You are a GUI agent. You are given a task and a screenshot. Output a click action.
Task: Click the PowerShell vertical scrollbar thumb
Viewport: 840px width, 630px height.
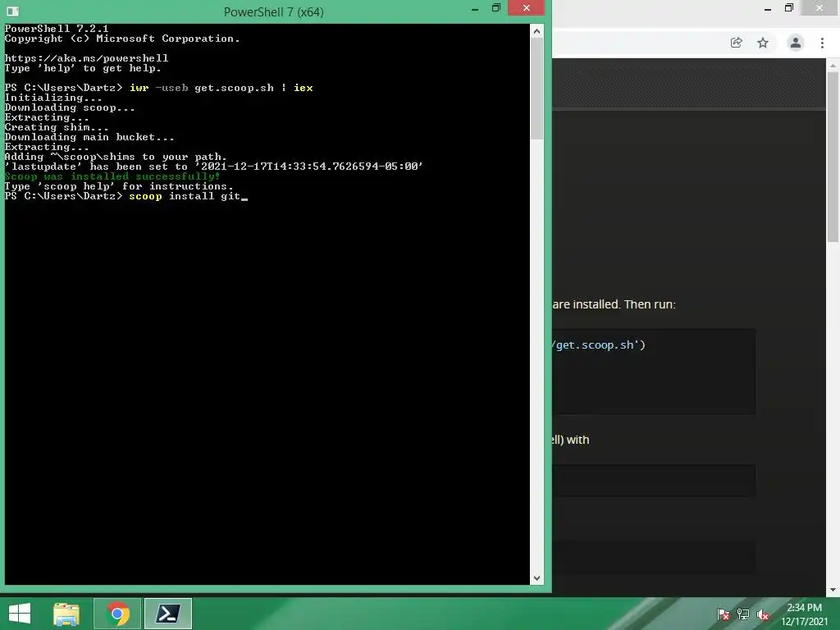(536, 89)
